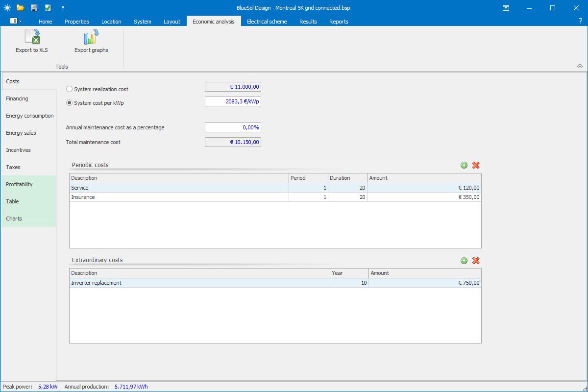Expand the quick access toolbar dropdown arrow
The width and height of the screenshot is (588, 392).
point(63,8)
